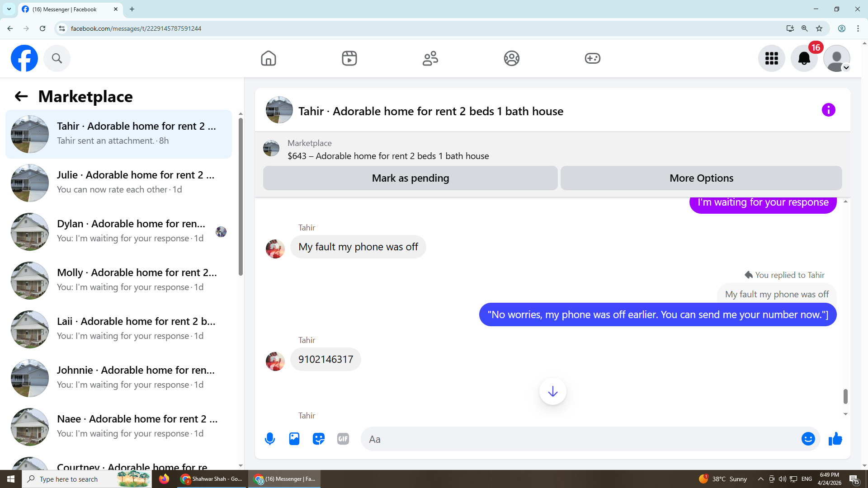Close the Messenger browser tab
Screen dimensions: 868x488
116,9
